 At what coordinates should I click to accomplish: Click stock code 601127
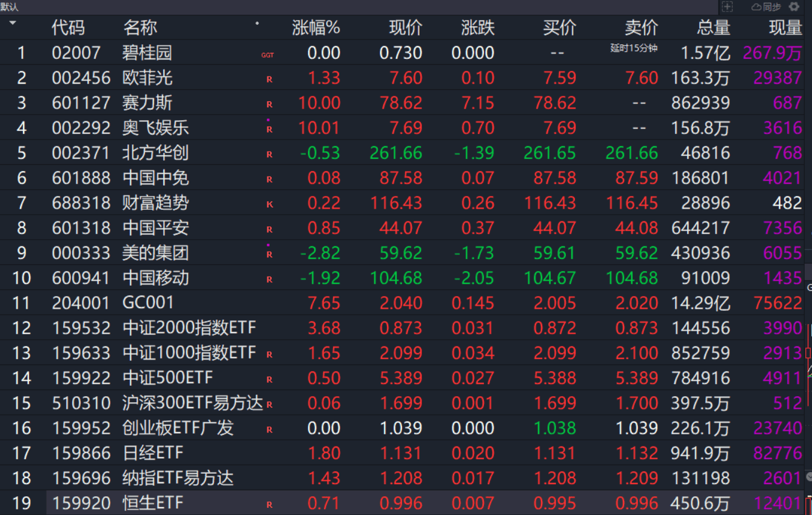pyautogui.click(x=81, y=103)
